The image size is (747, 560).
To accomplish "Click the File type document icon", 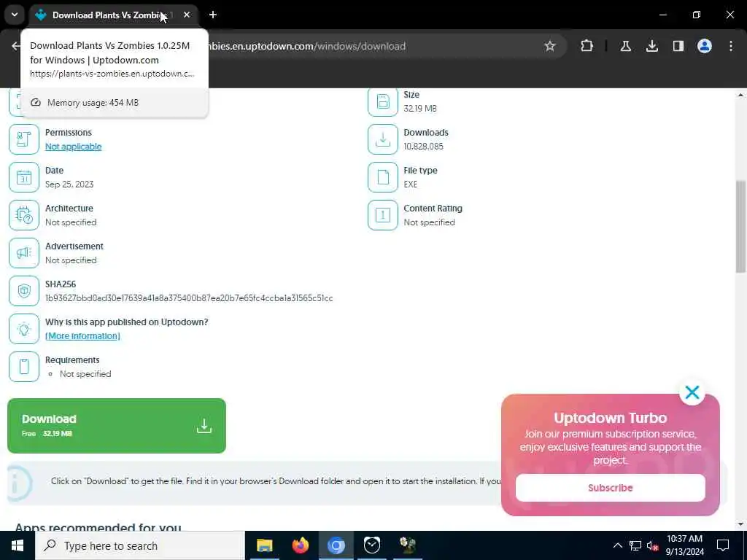I will (x=382, y=177).
